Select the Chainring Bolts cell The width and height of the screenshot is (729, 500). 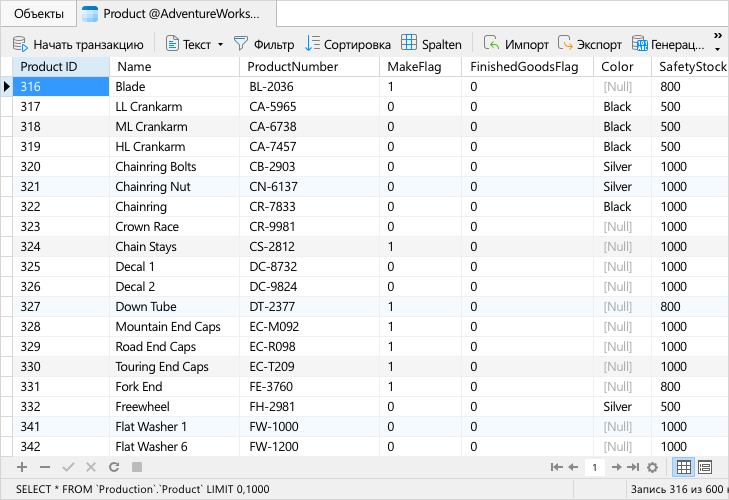point(174,167)
